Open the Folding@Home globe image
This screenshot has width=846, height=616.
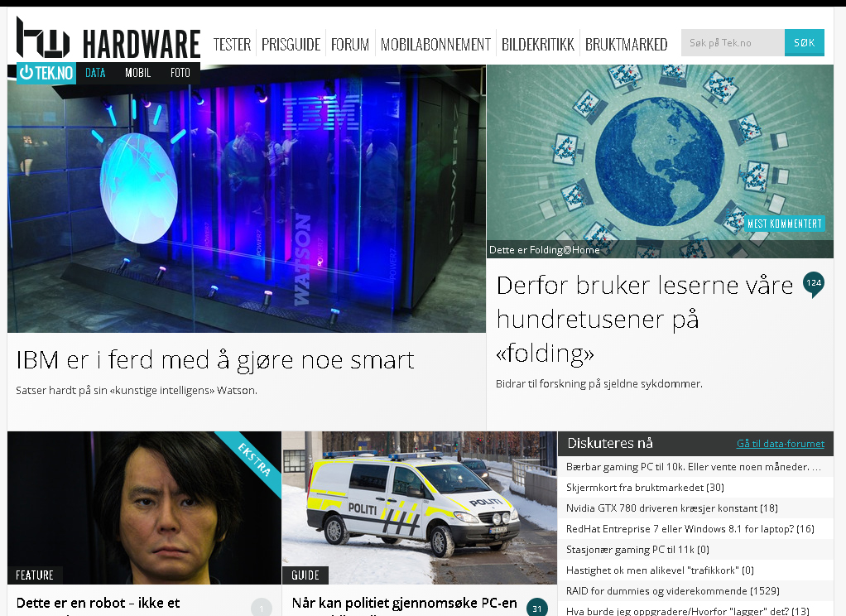coord(660,161)
